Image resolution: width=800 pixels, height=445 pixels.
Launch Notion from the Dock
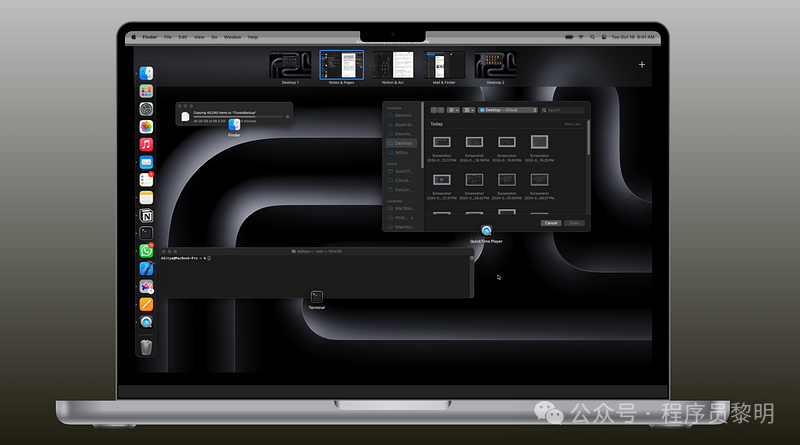[x=146, y=215]
